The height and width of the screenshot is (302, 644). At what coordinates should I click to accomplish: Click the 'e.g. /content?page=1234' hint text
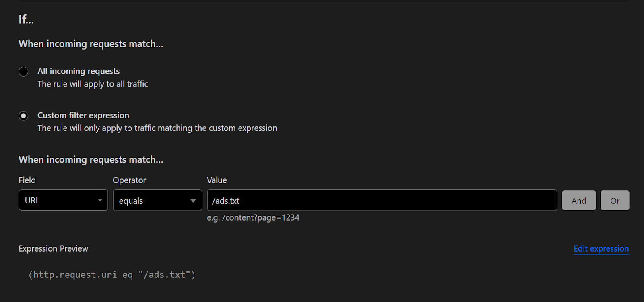pos(253,218)
